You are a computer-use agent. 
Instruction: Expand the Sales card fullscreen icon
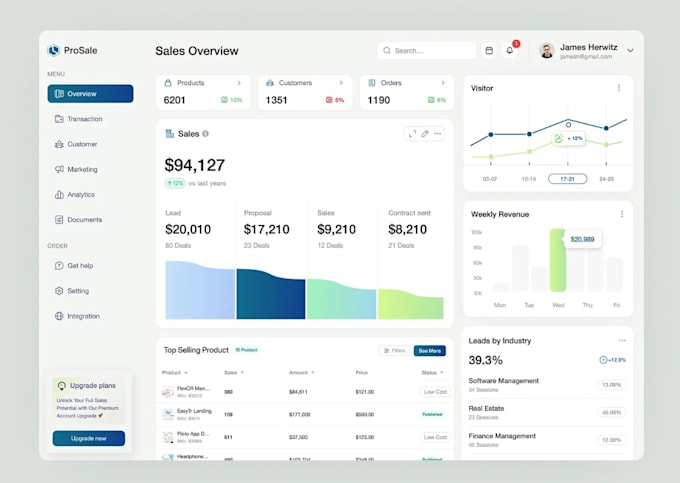click(412, 134)
